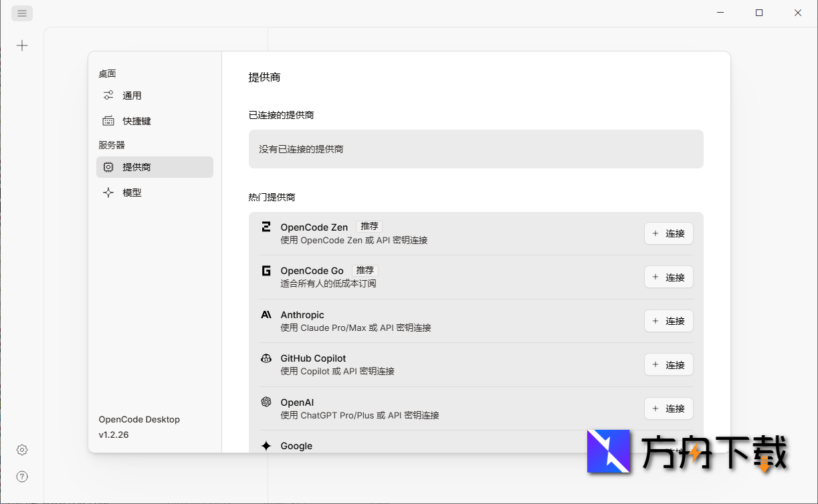Click the GitHub Copilot provider icon
This screenshot has height=504, width=818.
(x=266, y=358)
